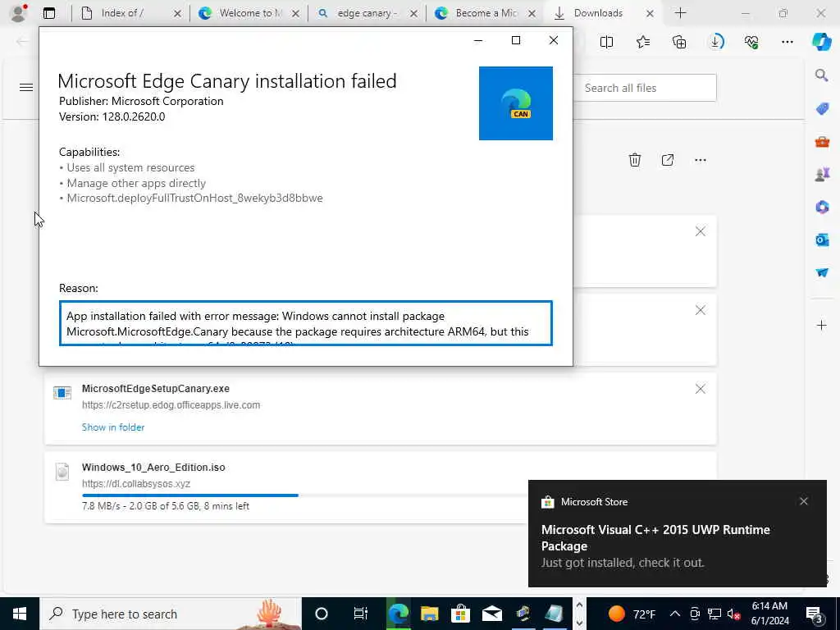Open the Windows Start menu
The height and width of the screenshot is (630, 840).
point(20,614)
